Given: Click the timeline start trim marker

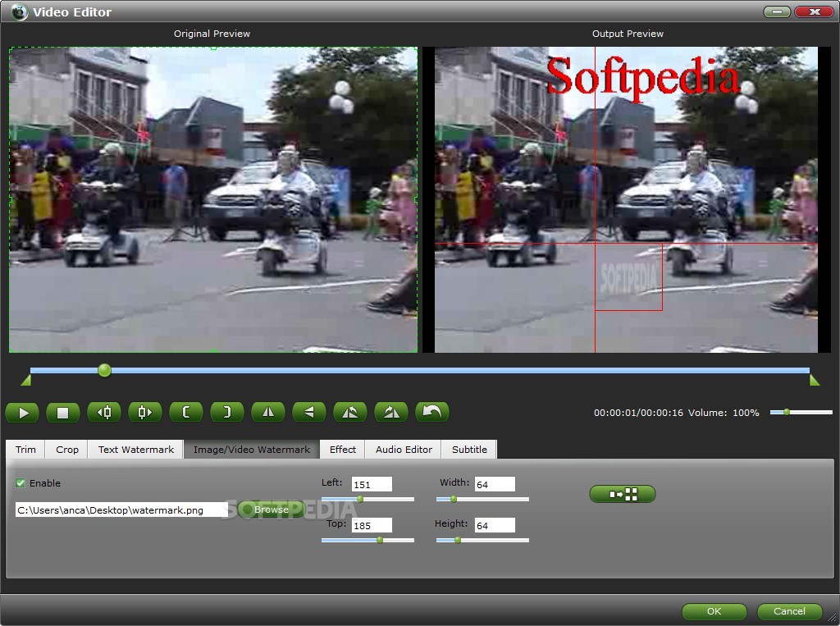Looking at the screenshot, I should (x=25, y=380).
